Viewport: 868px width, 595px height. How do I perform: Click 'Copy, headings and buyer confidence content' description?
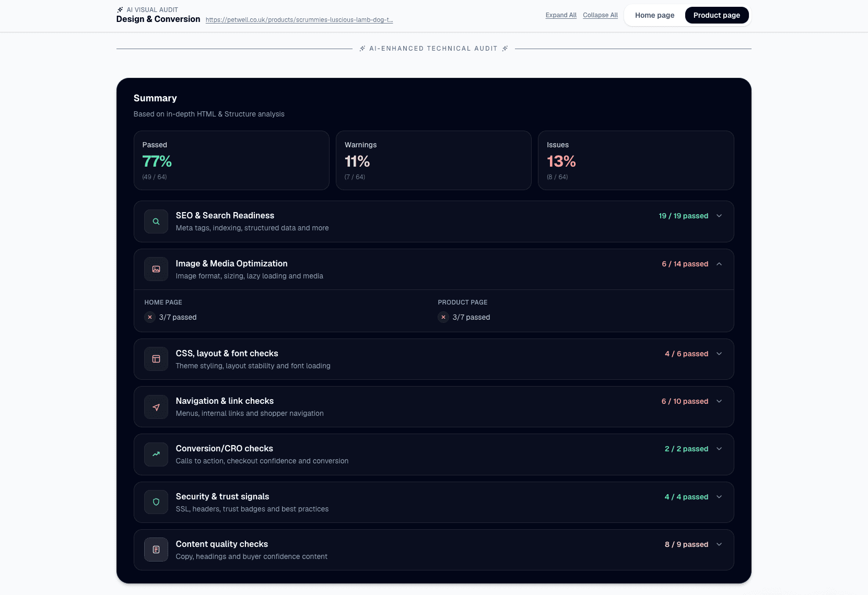click(x=252, y=556)
